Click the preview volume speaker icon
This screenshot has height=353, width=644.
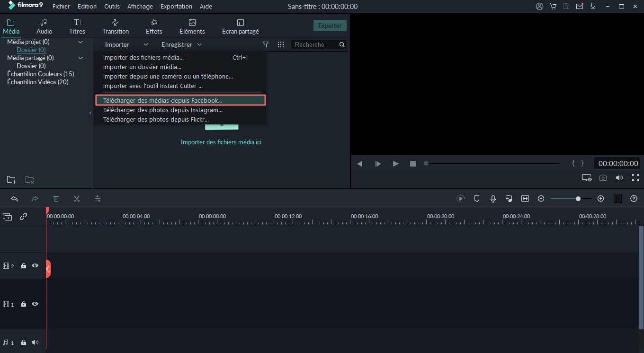(619, 178)
